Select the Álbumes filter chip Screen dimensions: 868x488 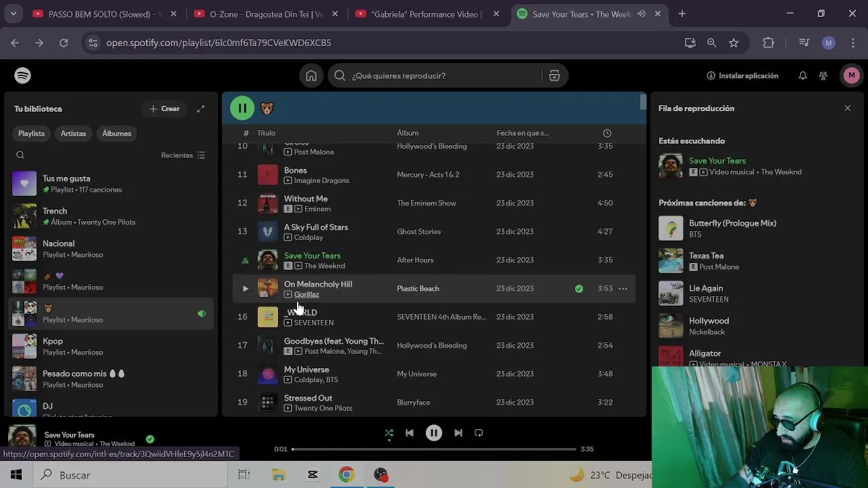tap(117, 134)
